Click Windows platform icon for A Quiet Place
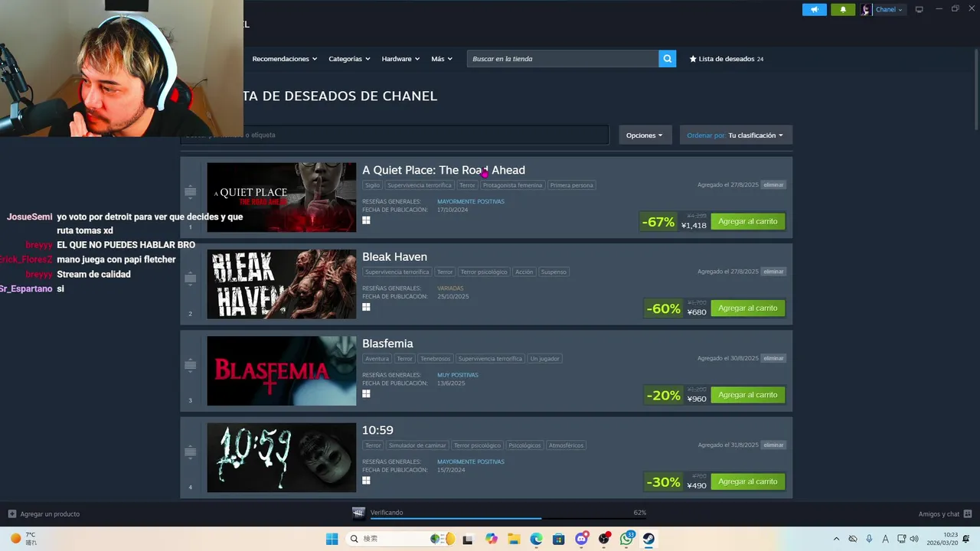The image size is (980, 551). (x=366, y=220)
